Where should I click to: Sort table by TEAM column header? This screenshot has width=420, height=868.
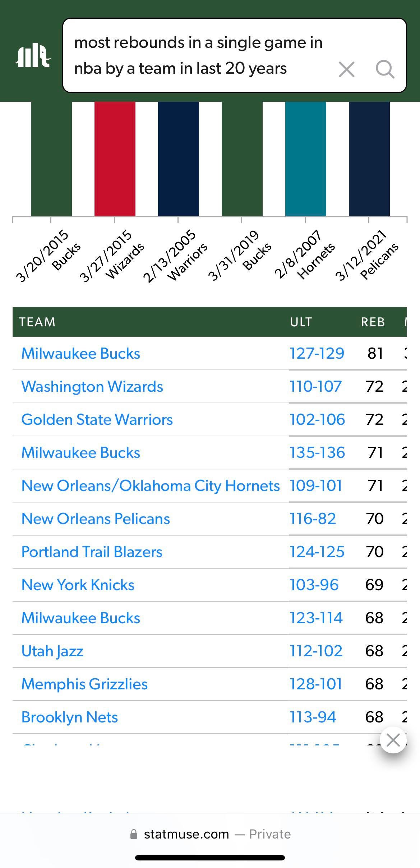pos(37,322)
